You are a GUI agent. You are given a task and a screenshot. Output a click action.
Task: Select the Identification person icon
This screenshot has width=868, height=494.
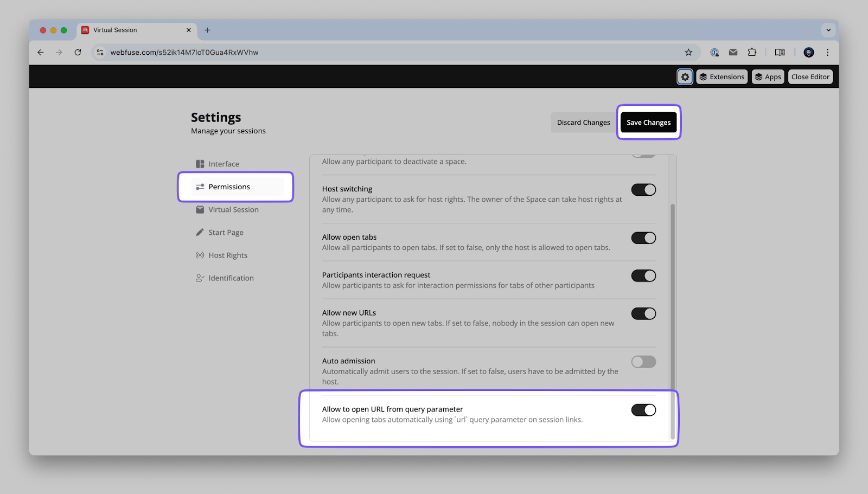pos(199,278)
